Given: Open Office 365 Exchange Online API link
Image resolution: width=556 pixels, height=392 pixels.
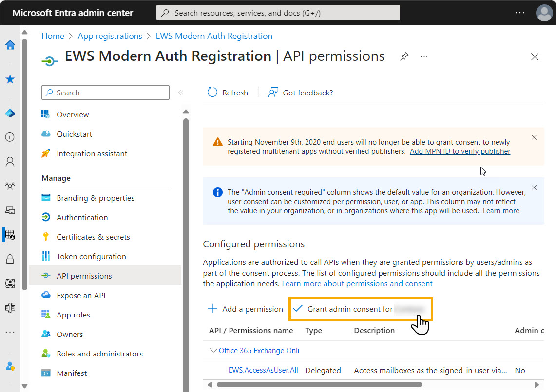Looking at the screenshot, I should pos(259,350).
